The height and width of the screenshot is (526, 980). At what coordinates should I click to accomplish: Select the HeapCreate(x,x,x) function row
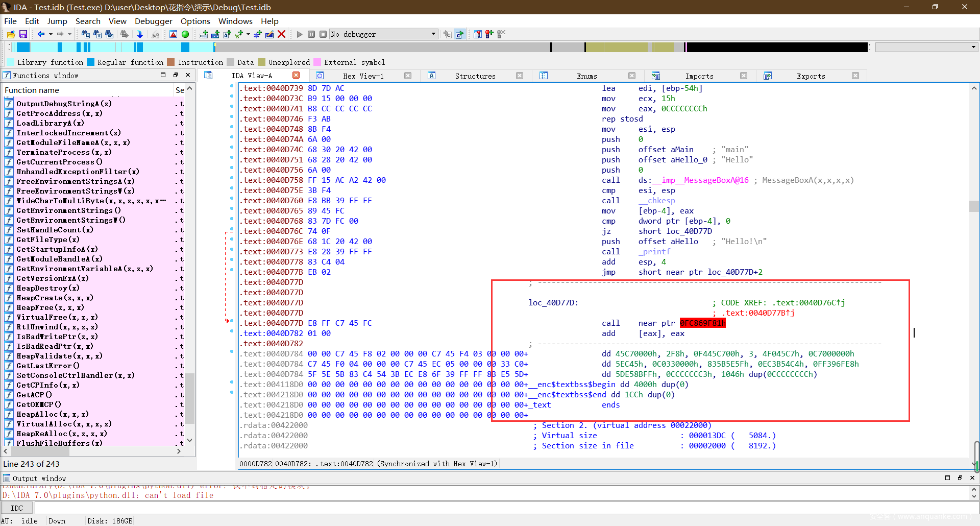[93, 298]
